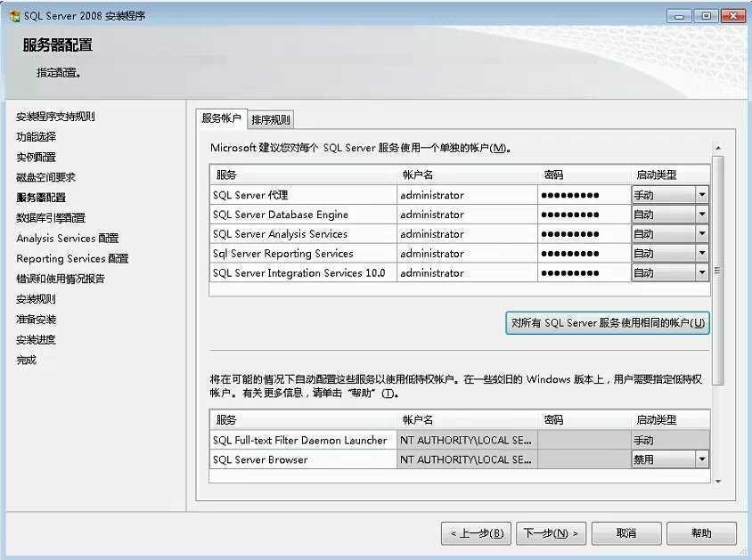
Task: Click the scroll down arrow of the panel
Action: 718,482
